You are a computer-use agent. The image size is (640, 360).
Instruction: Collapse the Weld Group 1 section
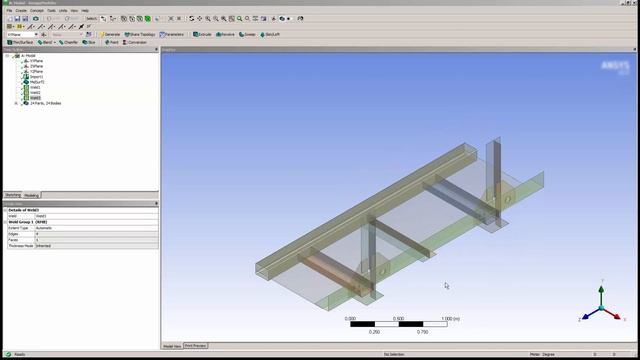pos(6,222)
